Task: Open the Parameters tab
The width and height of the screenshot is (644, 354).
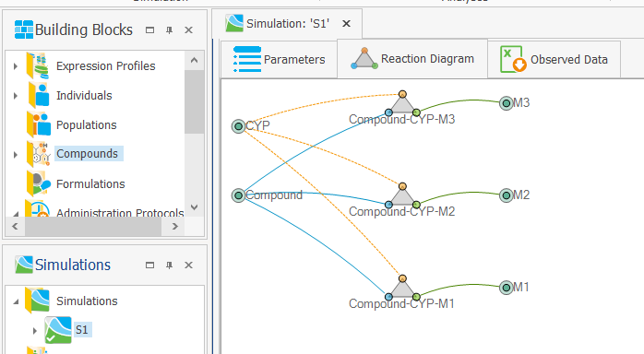Action: 279,60
